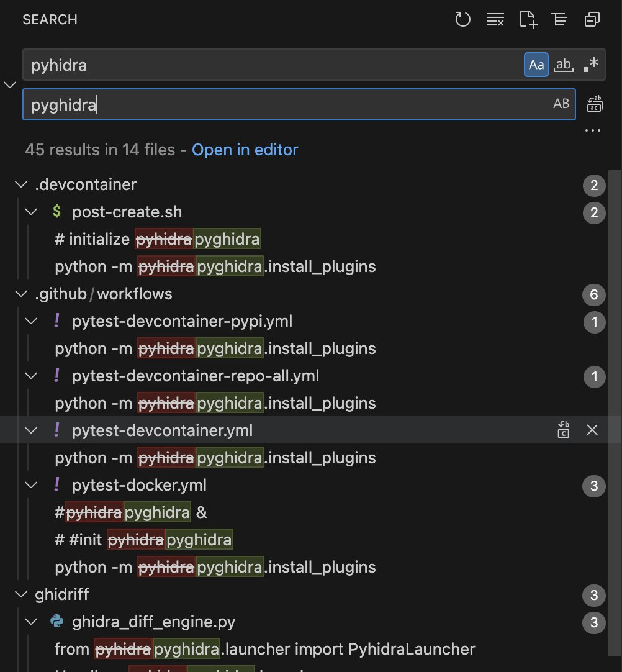Collapse pytest-devcontainer-repo-all.yml results
Viewport: 622px width, 672px height.
(x=31, y=376)
